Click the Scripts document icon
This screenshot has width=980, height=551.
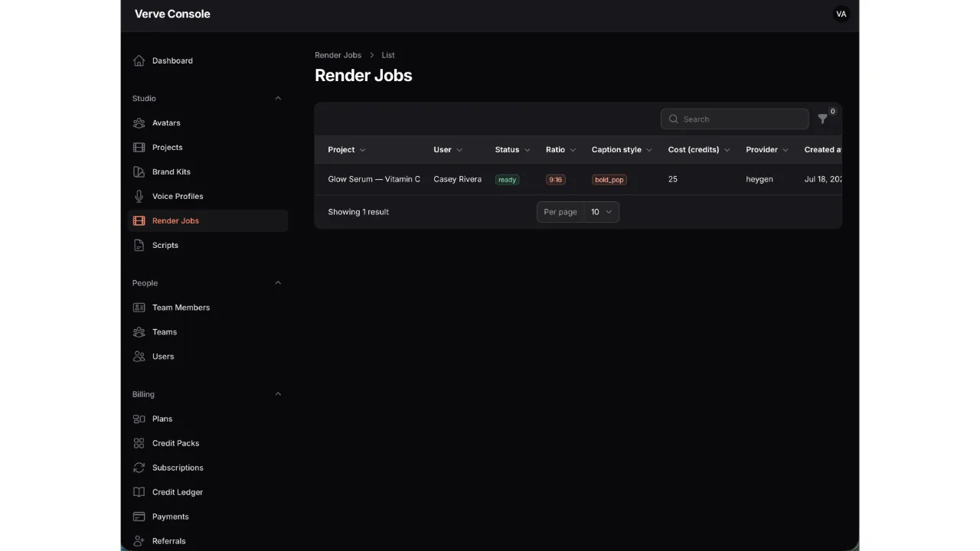click(139, 245)
